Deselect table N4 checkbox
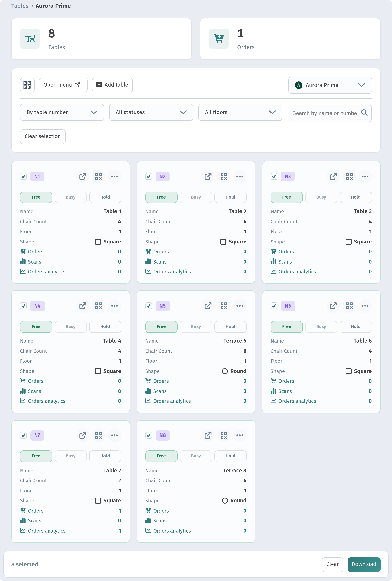The image size is (392, 581). (x=24, y=306)
